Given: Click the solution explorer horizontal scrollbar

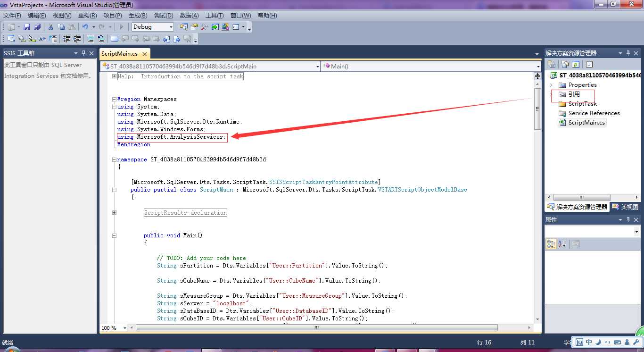Looking at the screenshot, I should pos(581,197).
